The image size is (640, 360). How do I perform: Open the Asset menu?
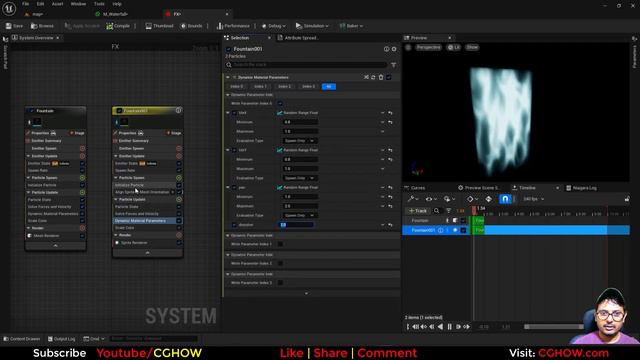57,4
